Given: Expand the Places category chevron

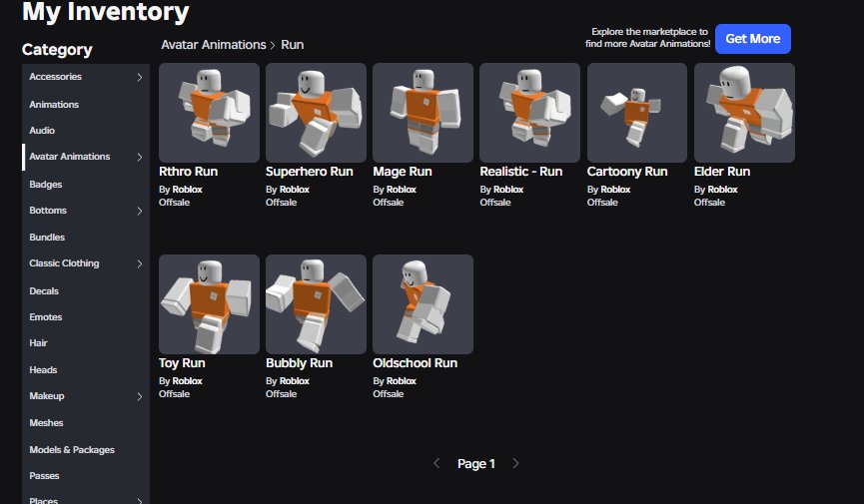Looking at the screenshot, I should 140,501.
